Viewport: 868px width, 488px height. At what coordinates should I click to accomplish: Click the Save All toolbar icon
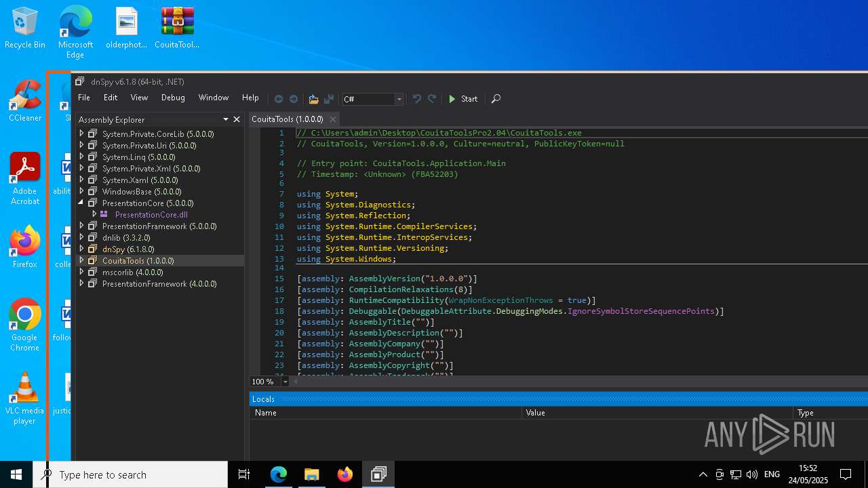point(329,99)
